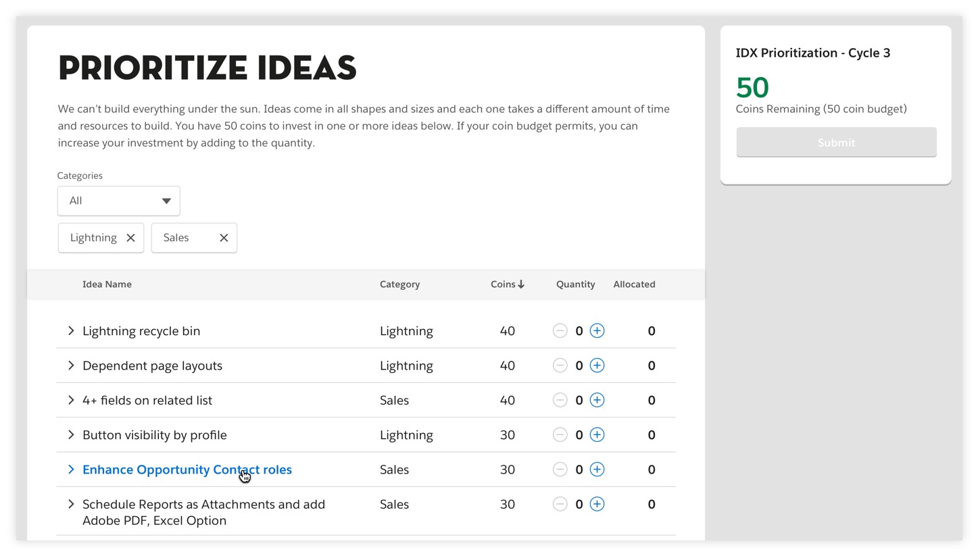Decrease quantity for Enhance Opportunity Contact roles
Viewport: 980px width, 558px height.
(560, 470)
